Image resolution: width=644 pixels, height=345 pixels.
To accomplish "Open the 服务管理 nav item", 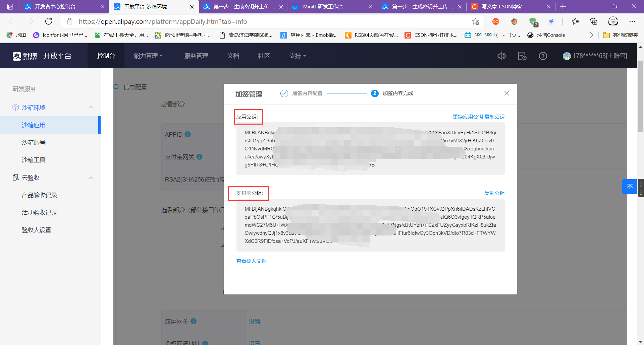I will pyautogui.click(x=196, y=56).
